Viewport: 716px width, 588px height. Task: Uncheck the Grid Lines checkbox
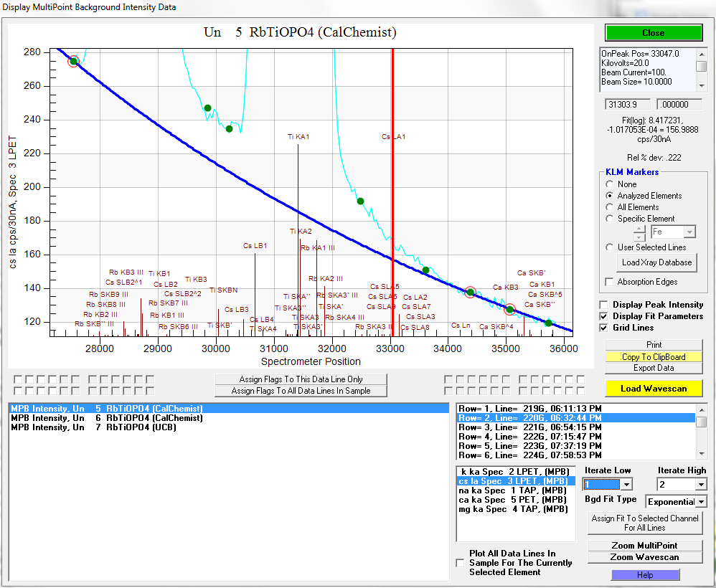point(604,328)
